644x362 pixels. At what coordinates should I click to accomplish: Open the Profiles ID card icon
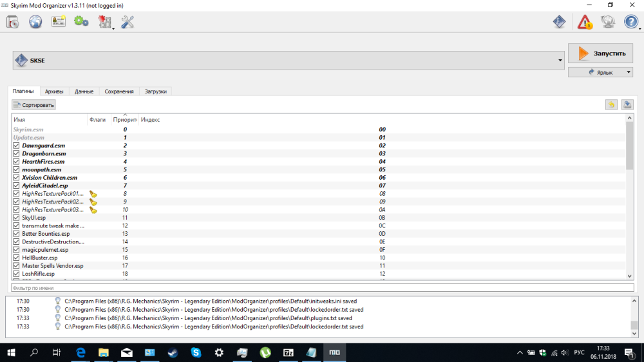click(x=59, y=22)
